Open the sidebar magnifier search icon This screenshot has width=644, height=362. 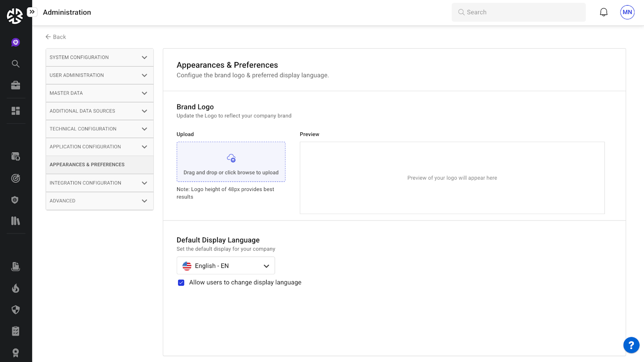click(16, 64)
